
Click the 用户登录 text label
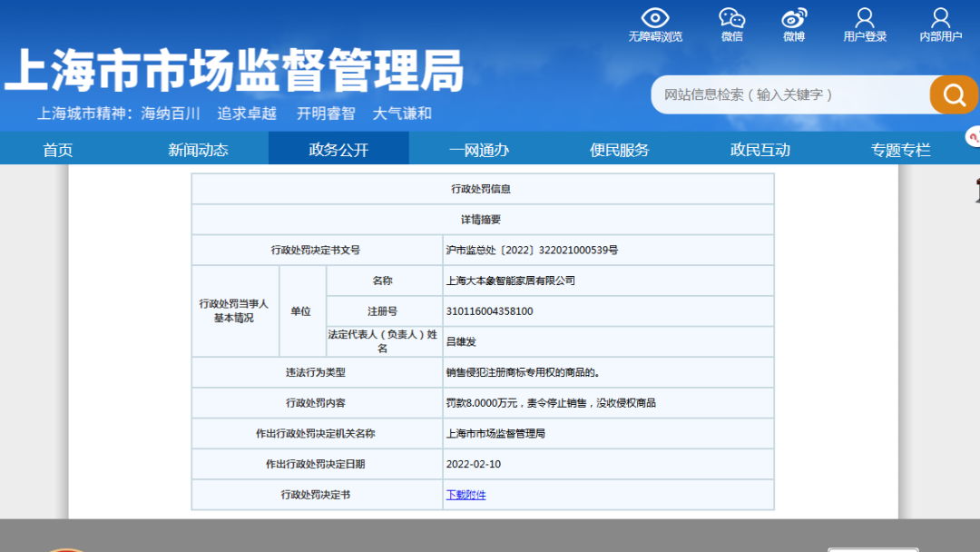(865, 37)
